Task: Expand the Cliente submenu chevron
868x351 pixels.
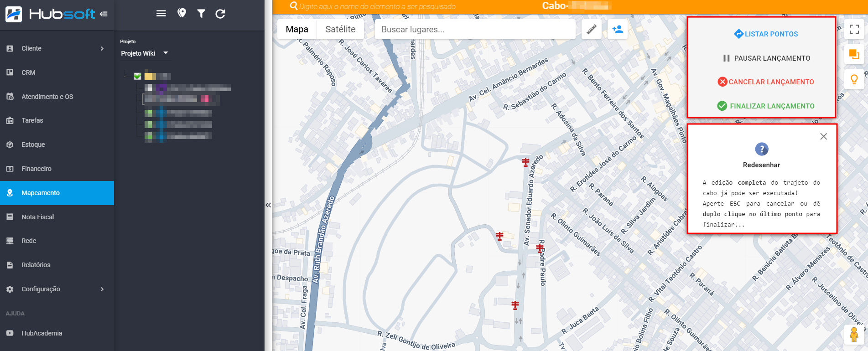Action: point(102,48)
